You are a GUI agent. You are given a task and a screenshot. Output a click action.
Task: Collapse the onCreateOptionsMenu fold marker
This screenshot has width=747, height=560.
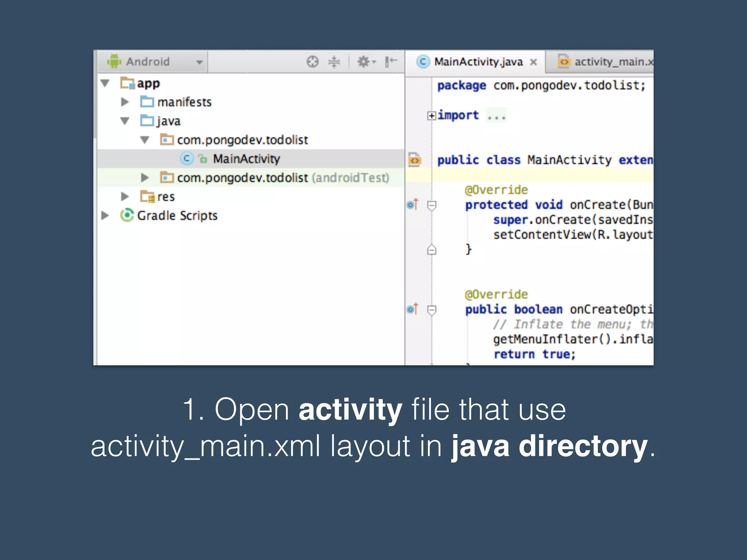tap(431, 310)
